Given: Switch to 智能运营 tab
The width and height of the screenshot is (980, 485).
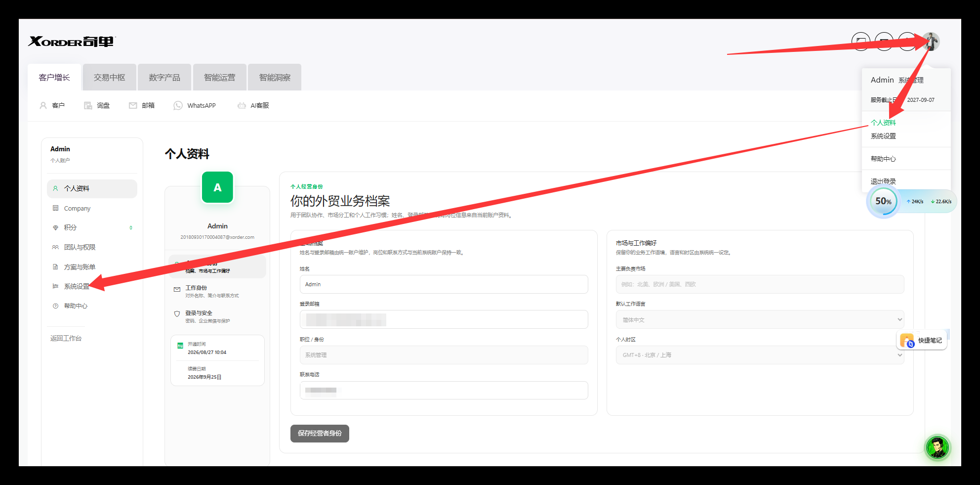Looking at the screenshot, I should click(220, 77).
